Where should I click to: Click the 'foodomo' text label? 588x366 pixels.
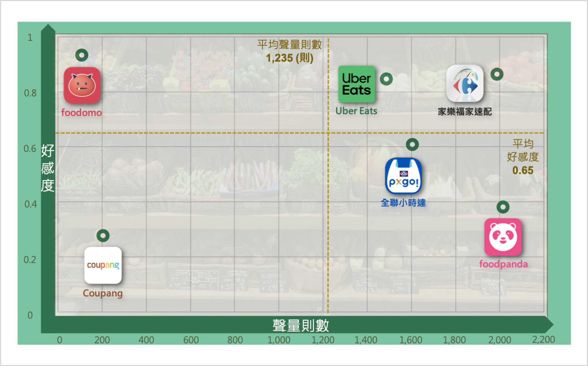[82, 113]
